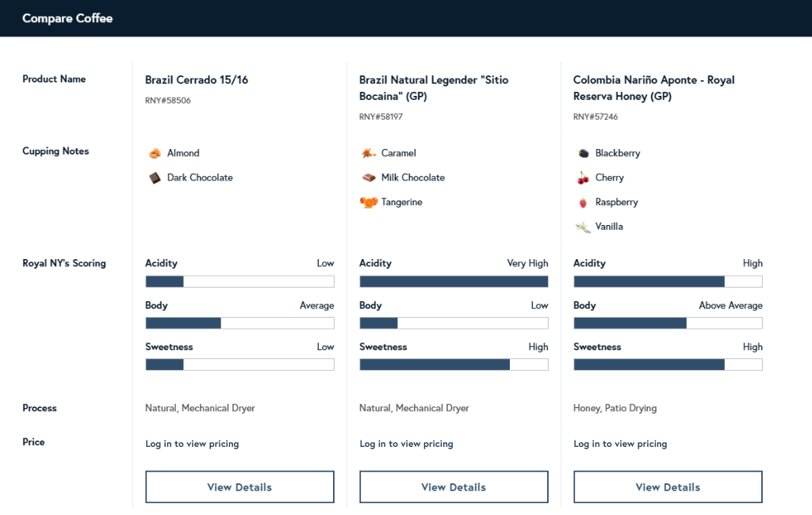
Task: Click Brazil Natural Legender's Low body rating
Action: pos(539,305)
